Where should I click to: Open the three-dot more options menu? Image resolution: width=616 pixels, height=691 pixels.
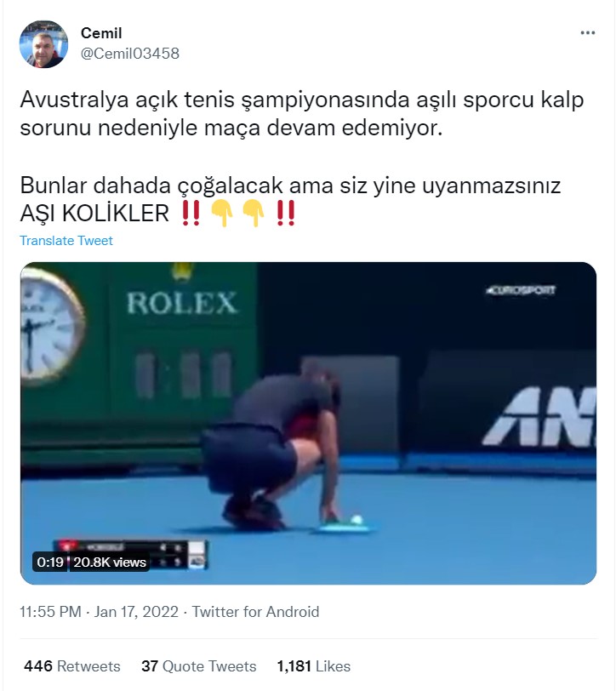click(587, 33)
